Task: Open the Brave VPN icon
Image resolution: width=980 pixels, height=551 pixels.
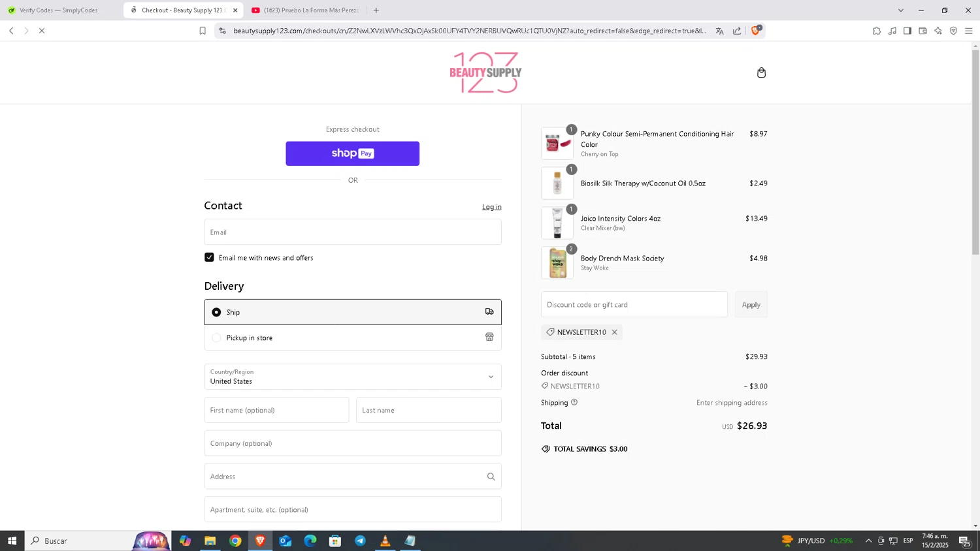Action: point(953,31)
